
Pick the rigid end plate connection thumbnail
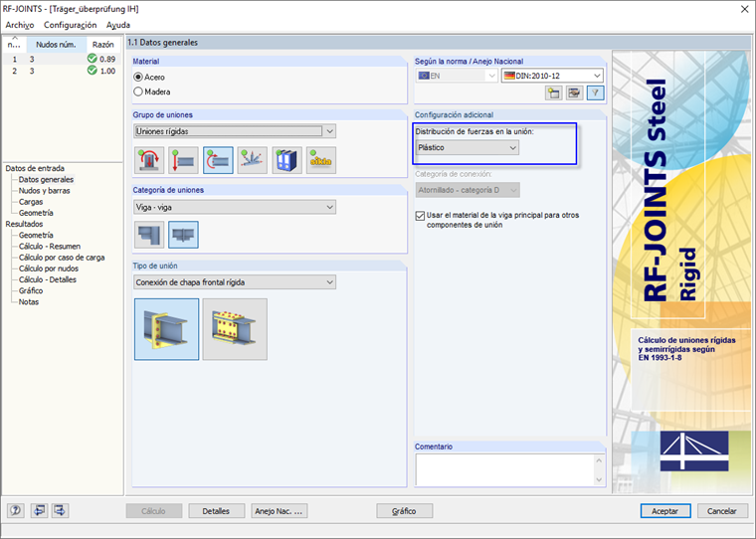167,329
